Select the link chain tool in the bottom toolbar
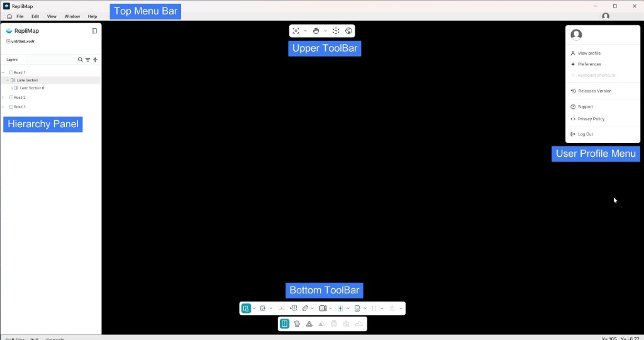644x340 pixels. 305,309
